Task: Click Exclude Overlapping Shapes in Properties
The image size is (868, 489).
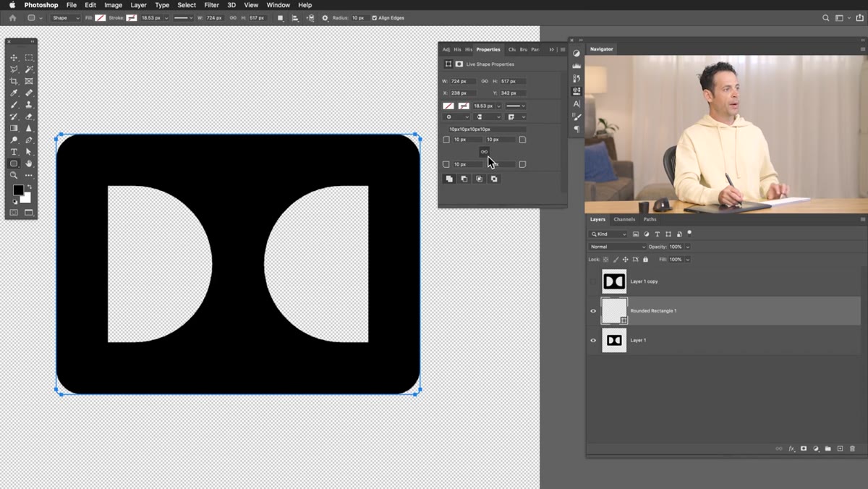Action: [x=494, y=179]
